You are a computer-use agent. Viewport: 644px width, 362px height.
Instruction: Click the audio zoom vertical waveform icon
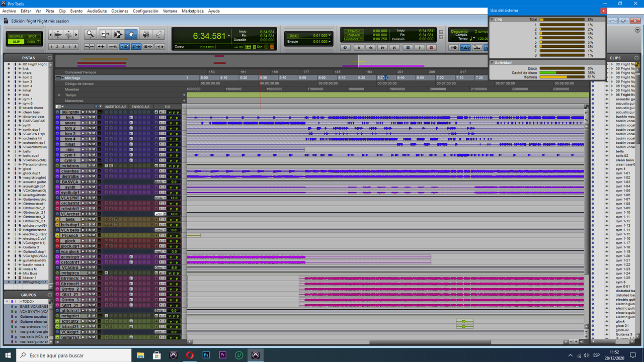click(x=58, y=34)
